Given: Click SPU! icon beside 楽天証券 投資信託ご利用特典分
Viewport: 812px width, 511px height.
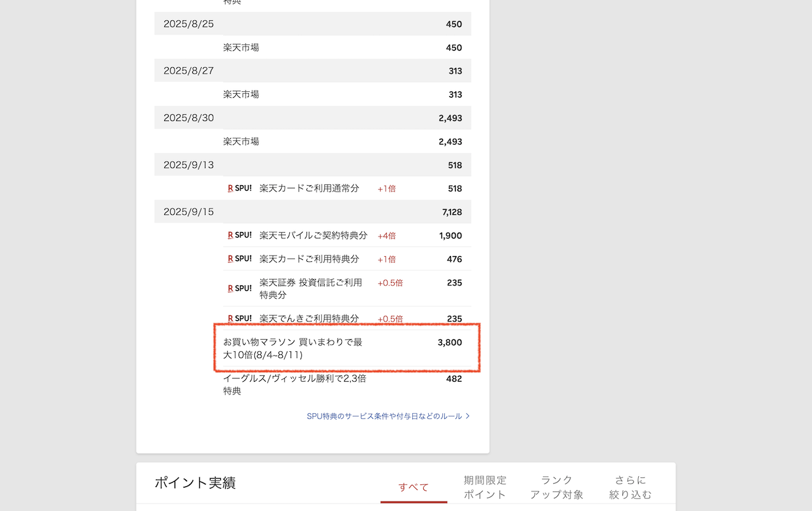Looking at the screenshot, I should pos(240,288).
